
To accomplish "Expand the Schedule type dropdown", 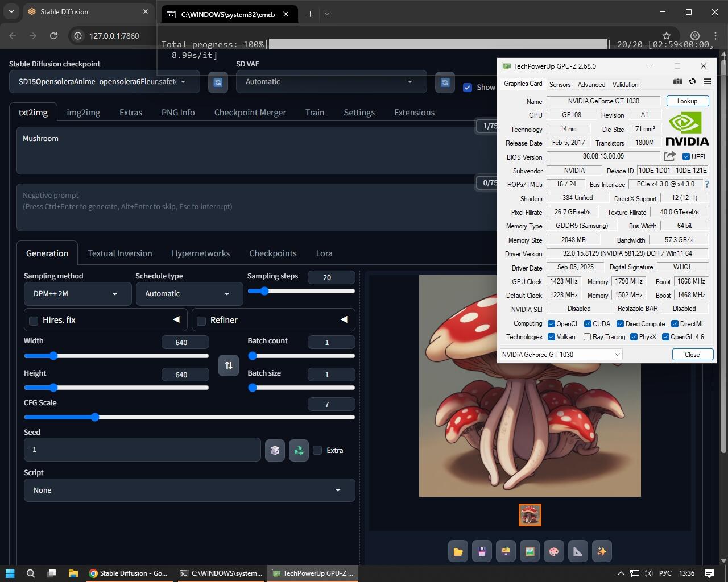I will [x=189, y=294].
